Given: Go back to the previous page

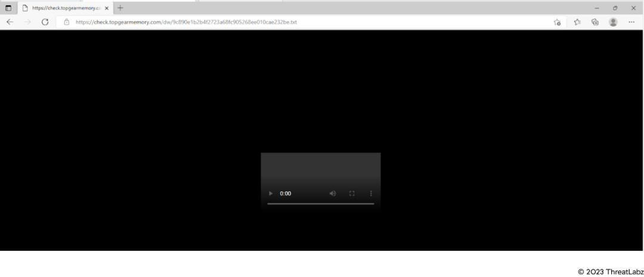Looking at the screenshot, I should (x=10, y=22).
